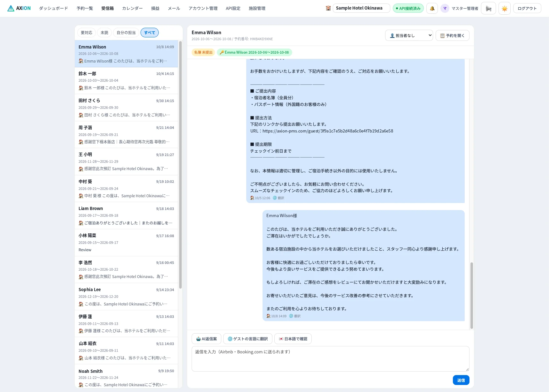Click the 送信 button
549x392 pixels.
461,380
